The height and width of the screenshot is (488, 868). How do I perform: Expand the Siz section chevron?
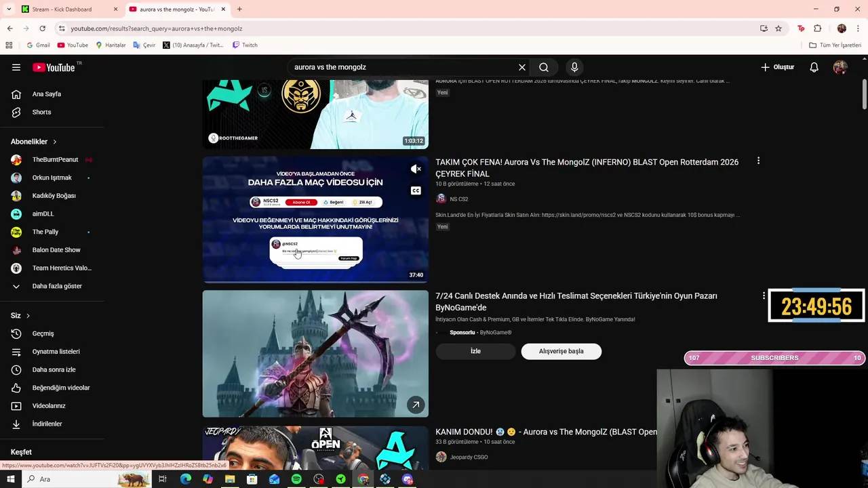point(28,316)
